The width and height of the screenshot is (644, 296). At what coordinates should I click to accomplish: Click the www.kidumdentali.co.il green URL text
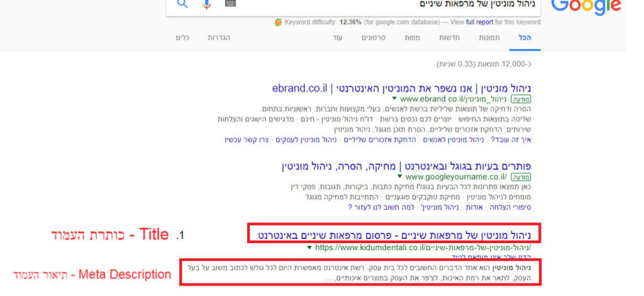[x=423, y=248]
